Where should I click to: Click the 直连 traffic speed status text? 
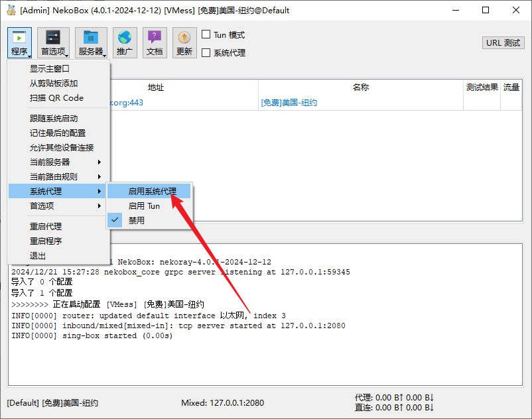[x=394, y=408]
